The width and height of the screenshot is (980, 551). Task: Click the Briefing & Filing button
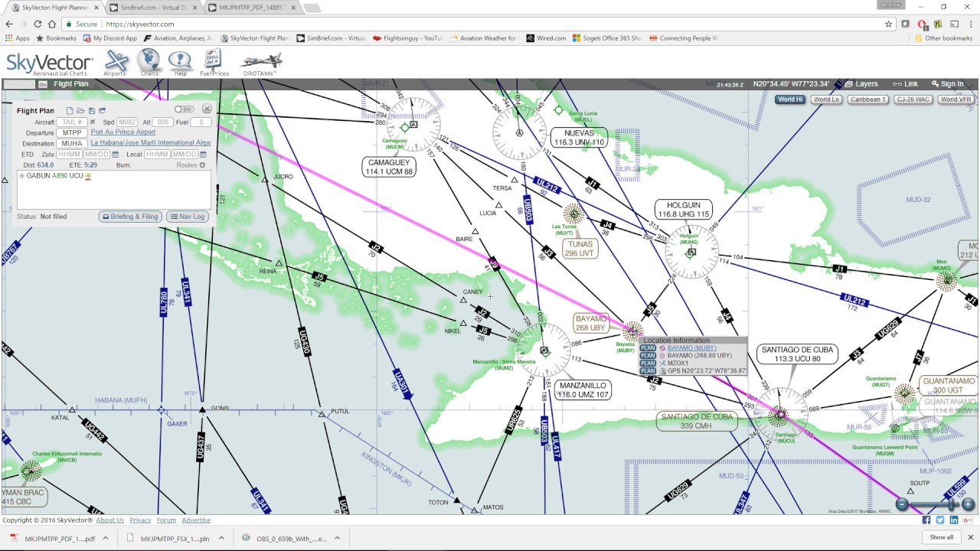[130, 217]
